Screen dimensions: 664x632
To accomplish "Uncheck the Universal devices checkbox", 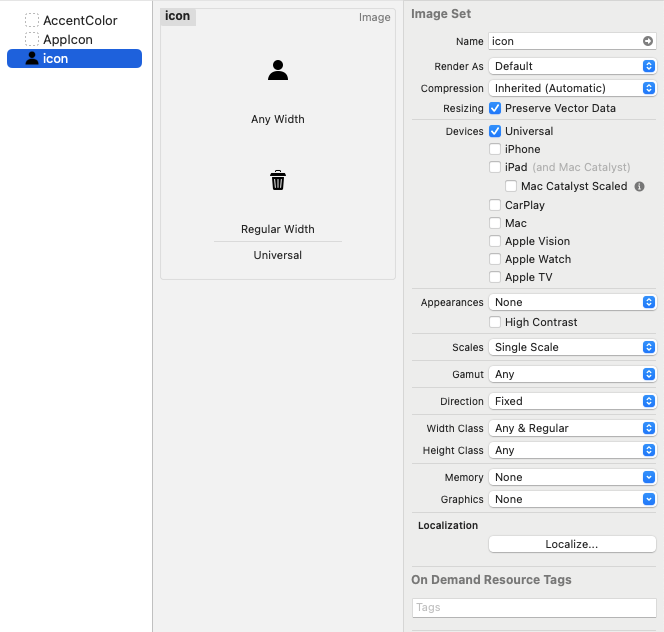I will (495, 131).
